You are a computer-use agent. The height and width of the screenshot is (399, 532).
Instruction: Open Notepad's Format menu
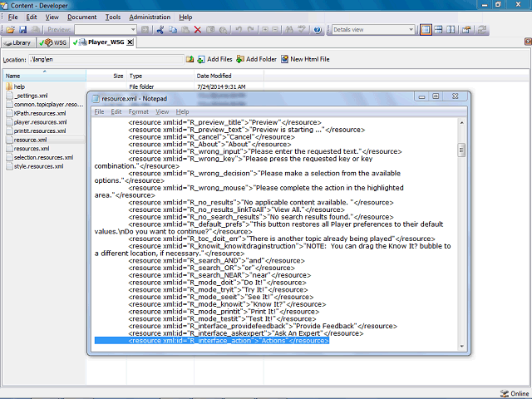tap(139, 111)
